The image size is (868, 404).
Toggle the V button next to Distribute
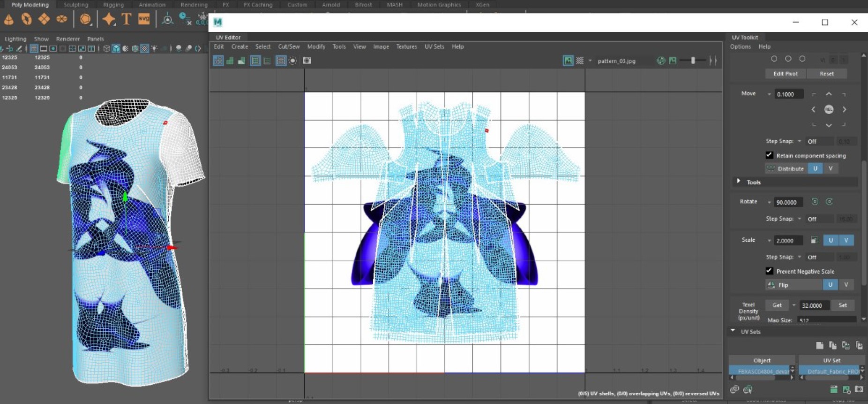[831, 168]
